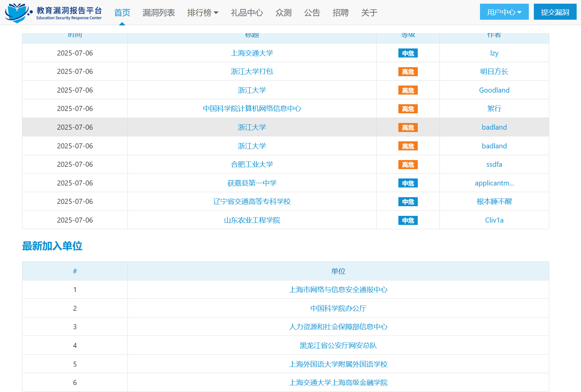Select the 众测 menu entry
The width and height of the screenshot is (581, 392).
[283, 12]
